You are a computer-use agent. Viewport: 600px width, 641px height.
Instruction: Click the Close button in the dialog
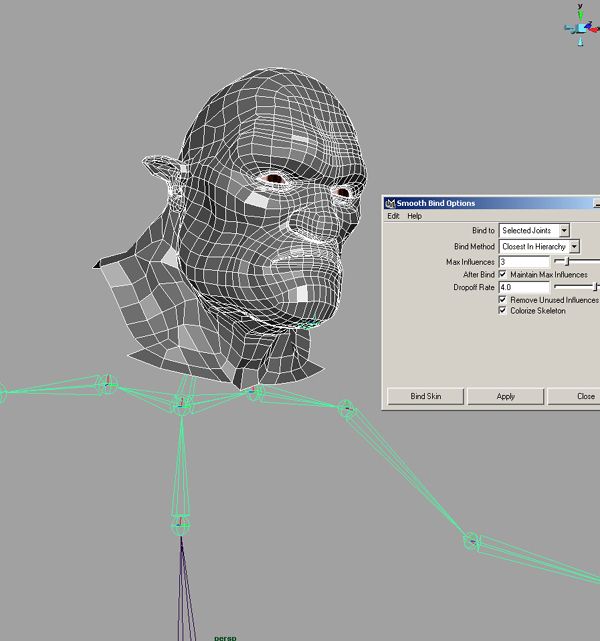[x=585, y=396]
